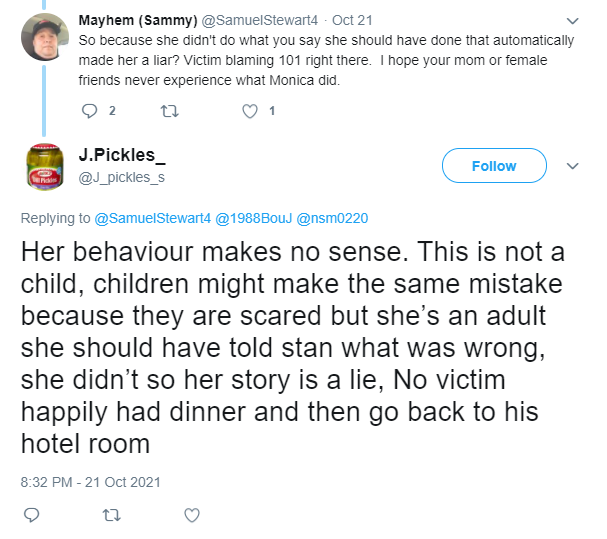607x539 pixels.
Task: Click the J.Pickles_ display name
Action: point(122,155)
